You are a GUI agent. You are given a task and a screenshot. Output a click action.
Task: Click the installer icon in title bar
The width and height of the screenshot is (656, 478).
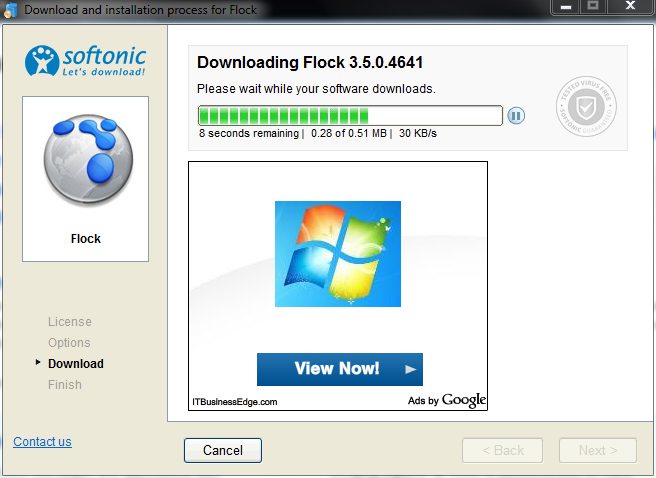tap(10, 10)
